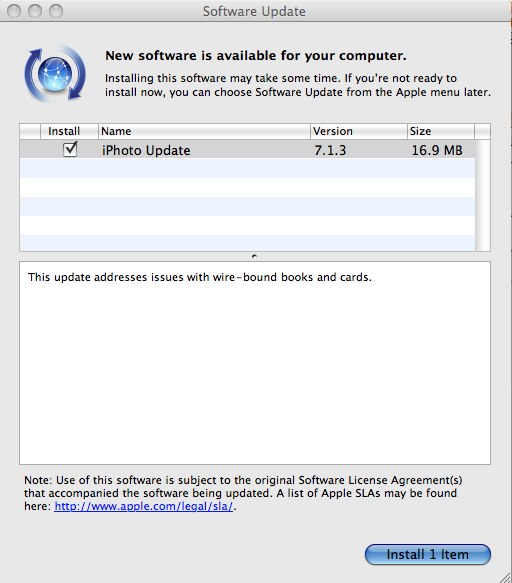
Task: Sort by the Name column header
Action: pyautogui.click(x=204, y=131)
